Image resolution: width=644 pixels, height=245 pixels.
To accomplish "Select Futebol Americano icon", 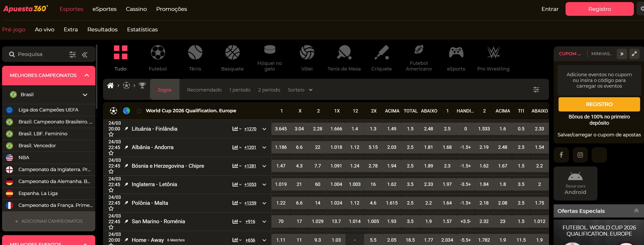I will pos(419,49).
